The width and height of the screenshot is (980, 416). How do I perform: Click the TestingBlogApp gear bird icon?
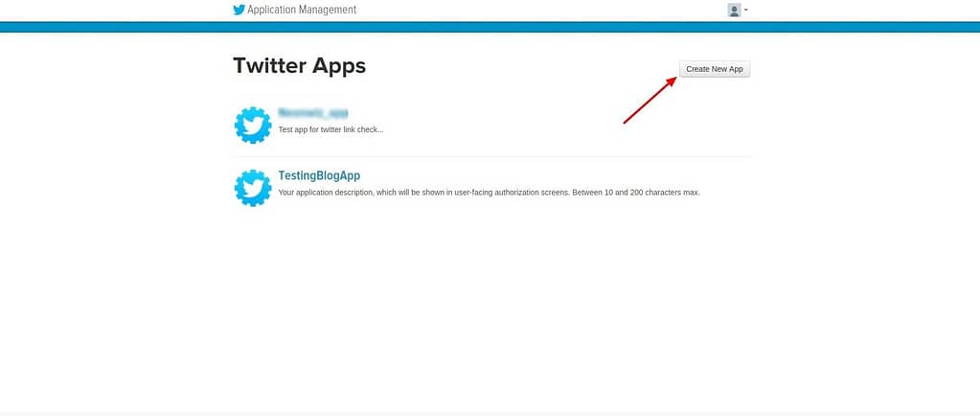pos(253,188)
